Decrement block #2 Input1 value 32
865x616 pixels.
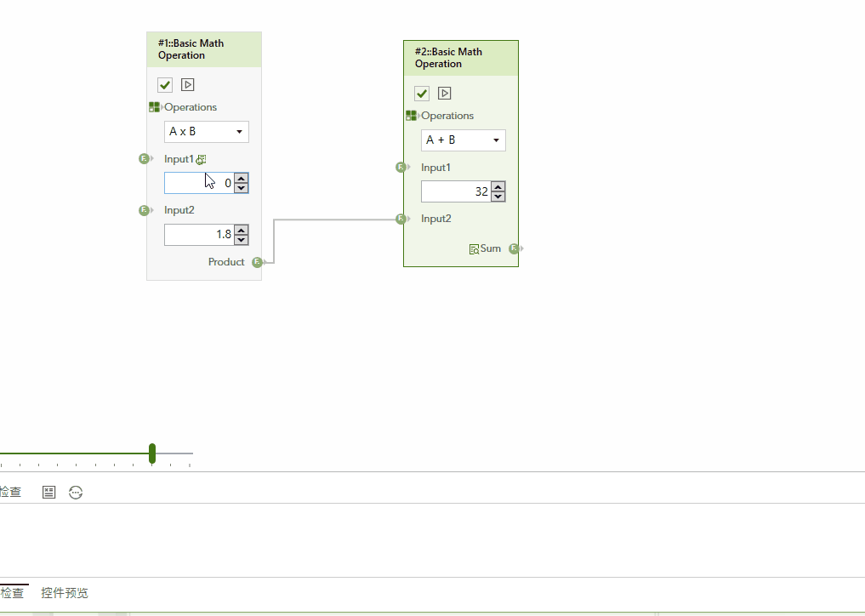[498, 197]
